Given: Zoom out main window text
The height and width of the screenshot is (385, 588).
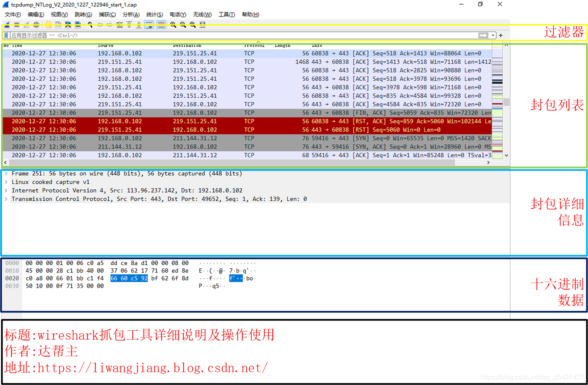Looking at the screenshot, I should (183, 25).
